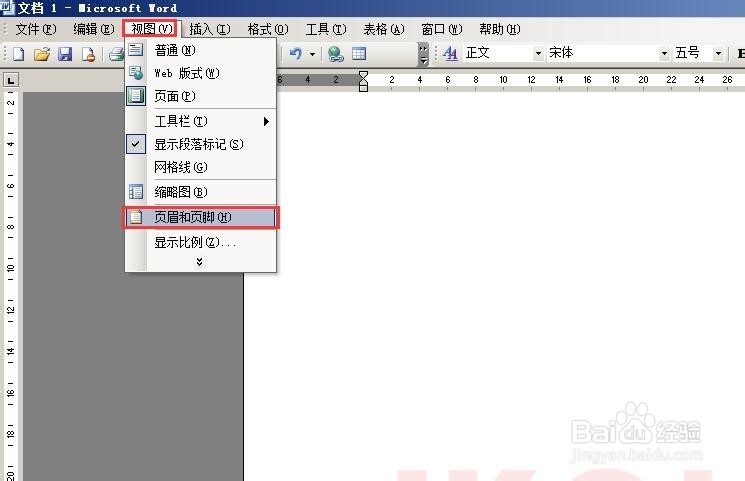Select 普通(N) view in the menu
Viewport: 745px width, 481px height.
[201, 50]
